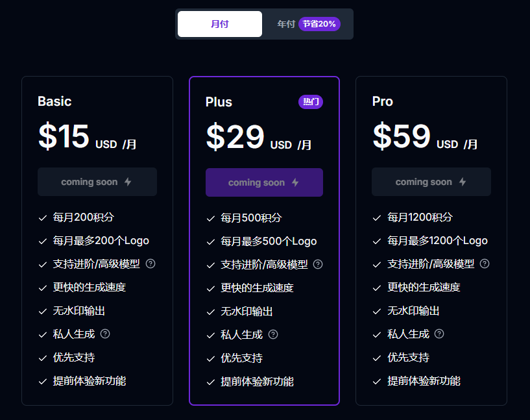Switch billing to 月付 monthly

tap(219, 24)
